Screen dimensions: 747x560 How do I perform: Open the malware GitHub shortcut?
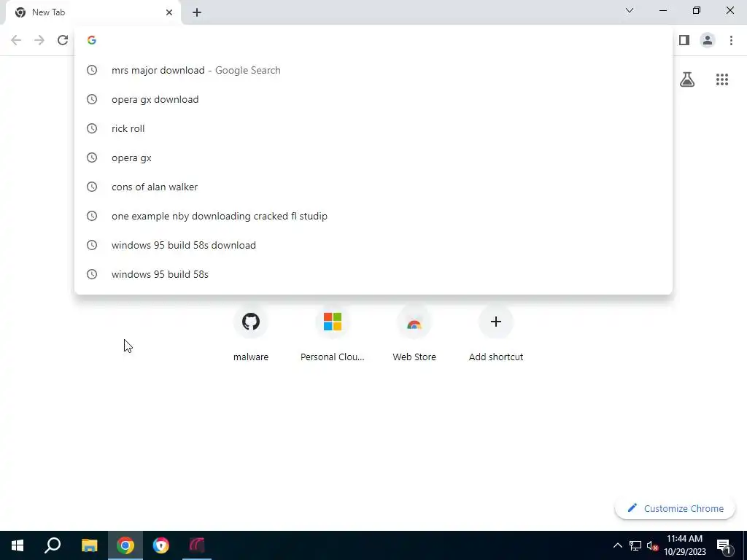[251, 333]
